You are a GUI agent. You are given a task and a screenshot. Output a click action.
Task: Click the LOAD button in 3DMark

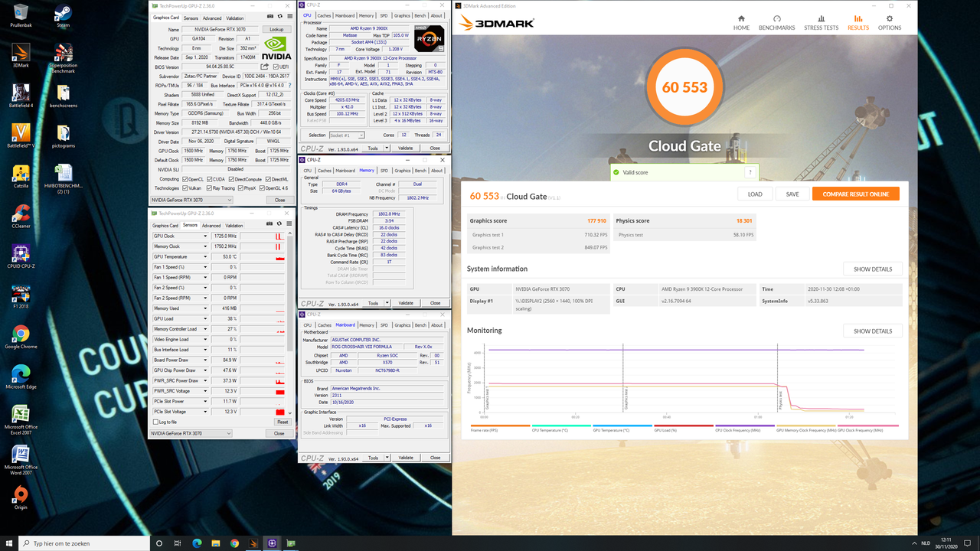pos(755,194)
